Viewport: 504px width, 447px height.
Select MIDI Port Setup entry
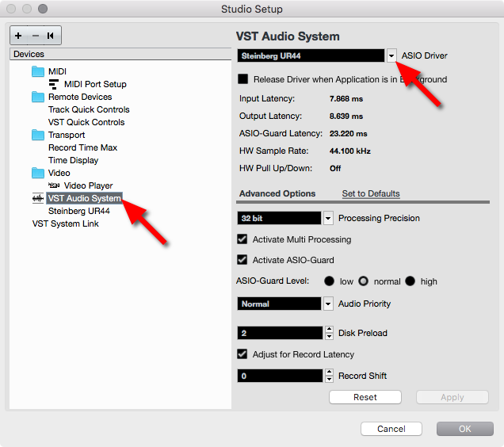(x=95, y=84)
